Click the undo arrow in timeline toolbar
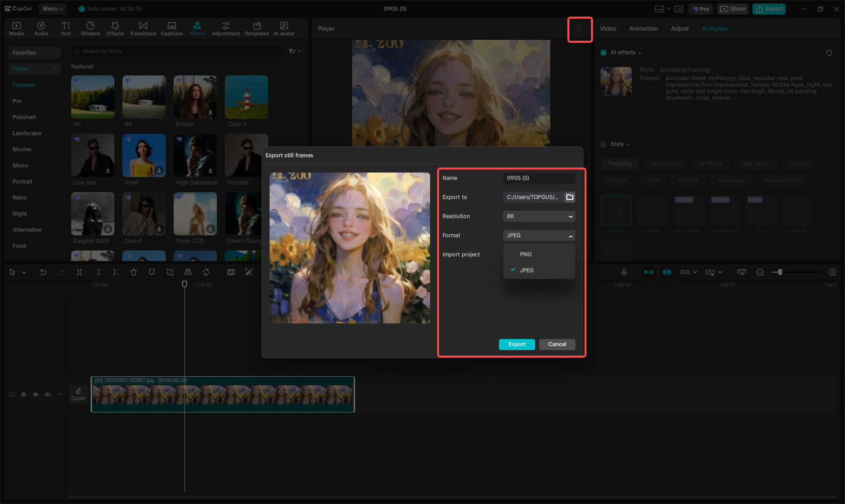845x504 pixels. click(43, 272)
